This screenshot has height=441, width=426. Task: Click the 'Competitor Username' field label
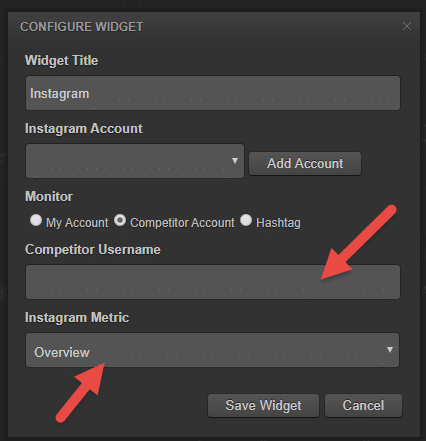pyautogui.click(x=93, y=249)
